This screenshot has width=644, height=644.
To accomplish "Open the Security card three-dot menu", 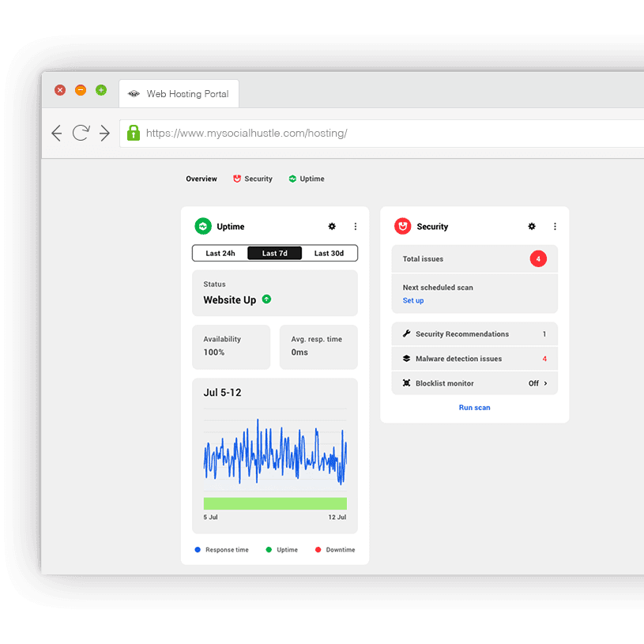I will pos(555,226).
